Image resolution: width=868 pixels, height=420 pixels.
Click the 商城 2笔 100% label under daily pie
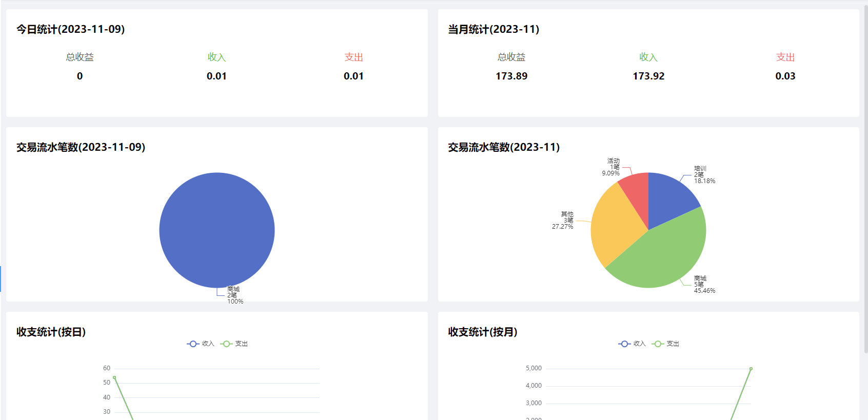234,295
